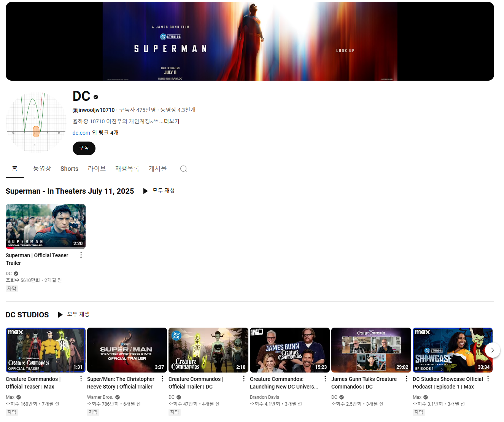
Task: Open the Superman banner image
Action: (x=250, y=41)
